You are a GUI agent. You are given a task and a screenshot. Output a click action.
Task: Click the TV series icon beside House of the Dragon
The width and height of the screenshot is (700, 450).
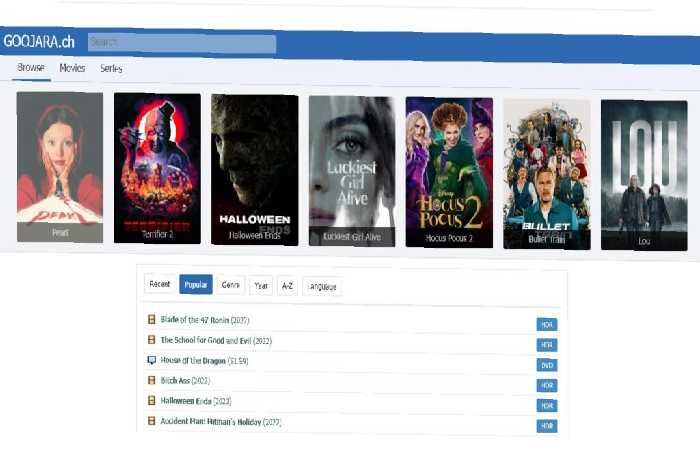[x=152, y=360]
